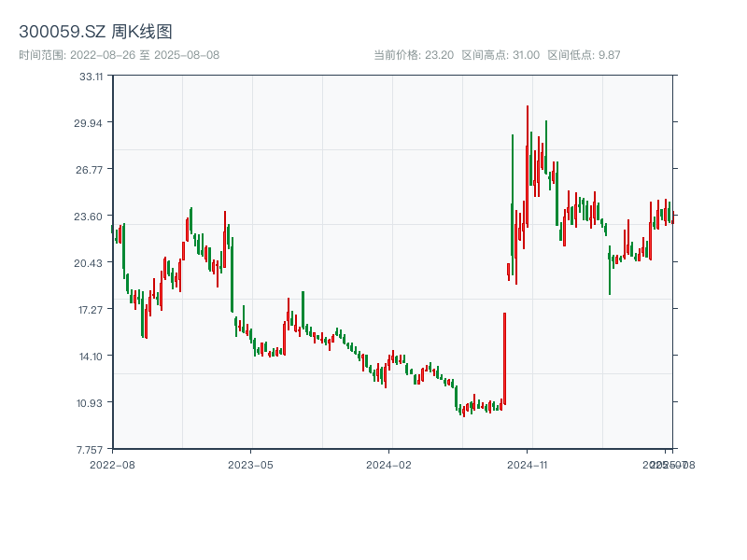The image size is (747, 560).
Task: Click x-axis date label 2022-08
Action: 112,465
